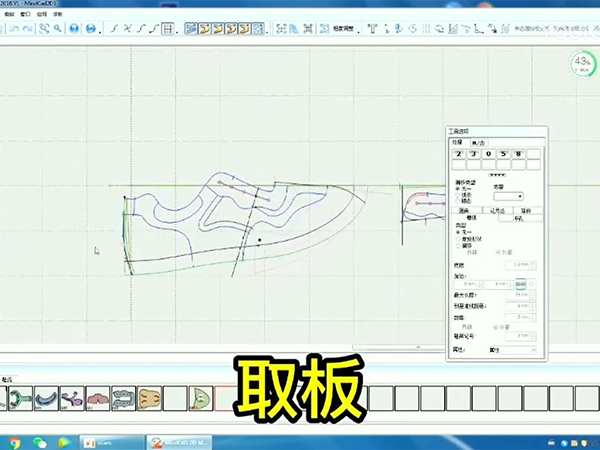Open Chrome from the taskbar
This screenshot has width=600, height=450.
(14, 443)
